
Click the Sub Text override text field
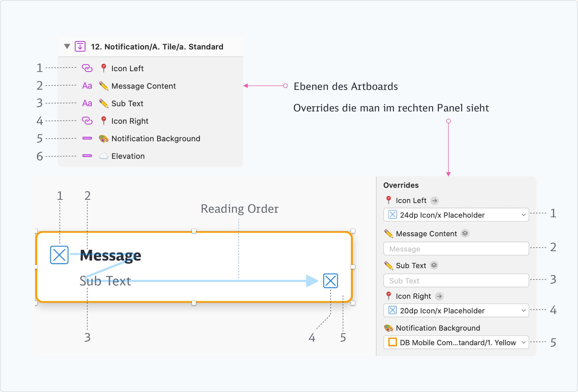456,281
